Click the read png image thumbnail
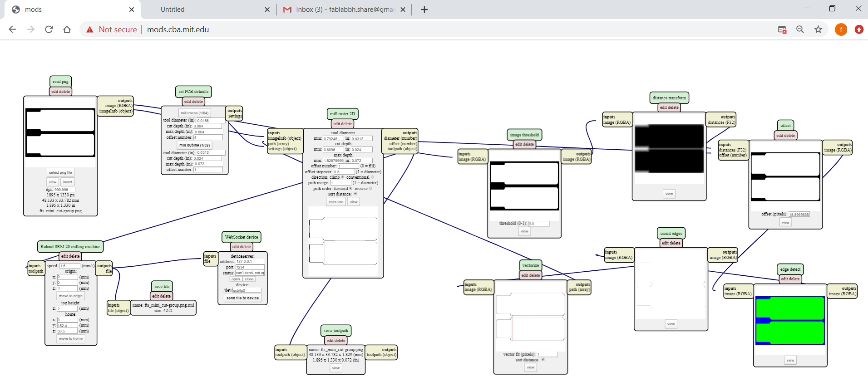Screen dimensions: 868x386 (60, 132)
